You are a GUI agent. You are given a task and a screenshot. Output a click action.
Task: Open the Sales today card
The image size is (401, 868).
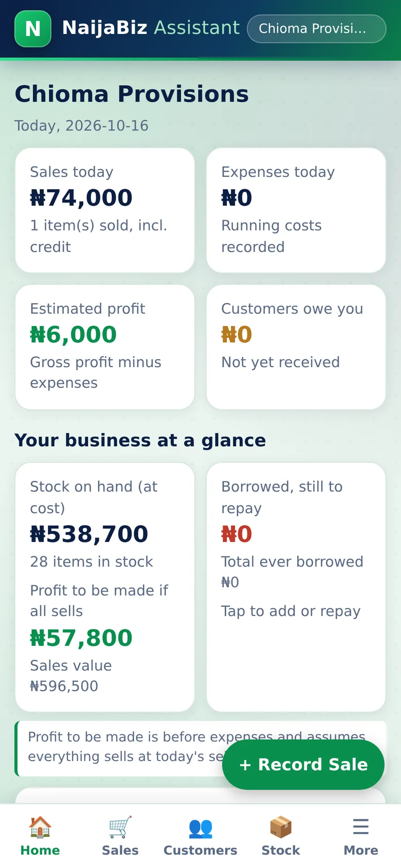click(105, 210)
